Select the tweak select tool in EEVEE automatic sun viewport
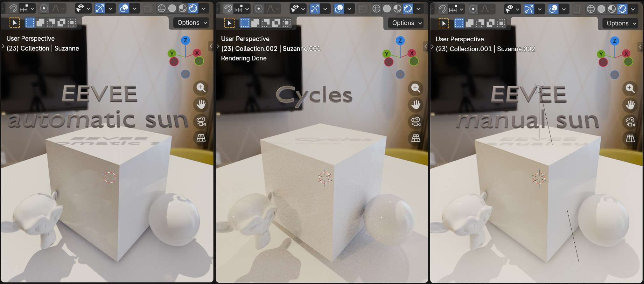 coord(14,23)
